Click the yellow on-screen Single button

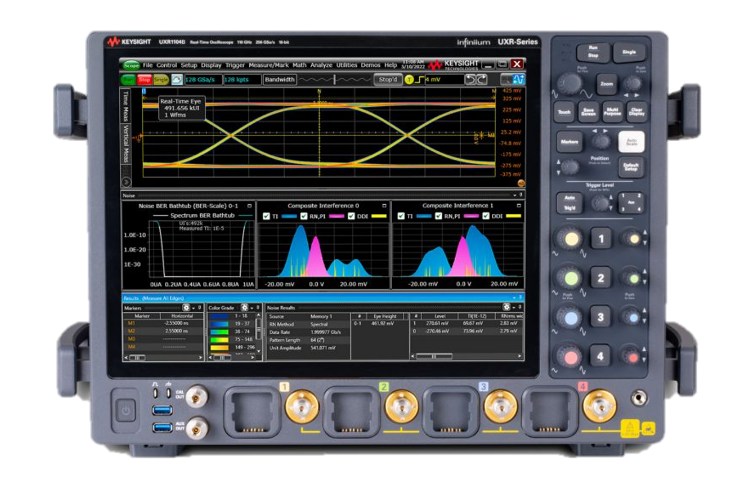pos(161,79)
